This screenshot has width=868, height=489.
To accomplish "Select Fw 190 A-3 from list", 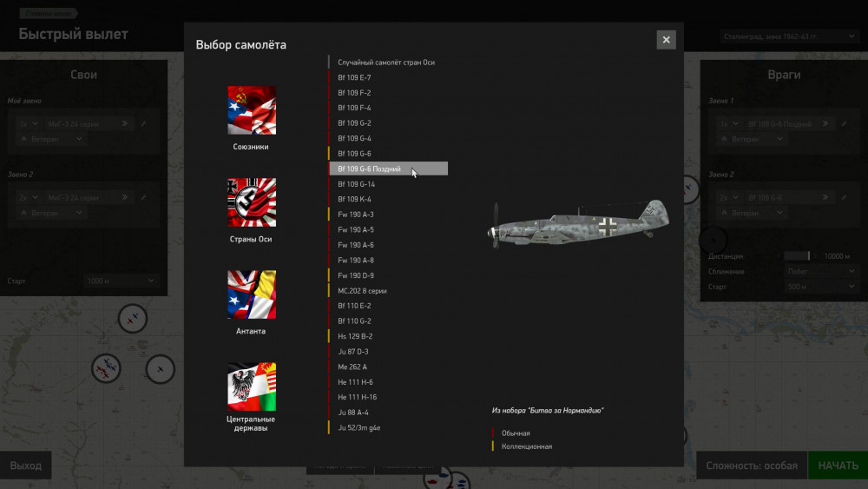I will (388, 215).
